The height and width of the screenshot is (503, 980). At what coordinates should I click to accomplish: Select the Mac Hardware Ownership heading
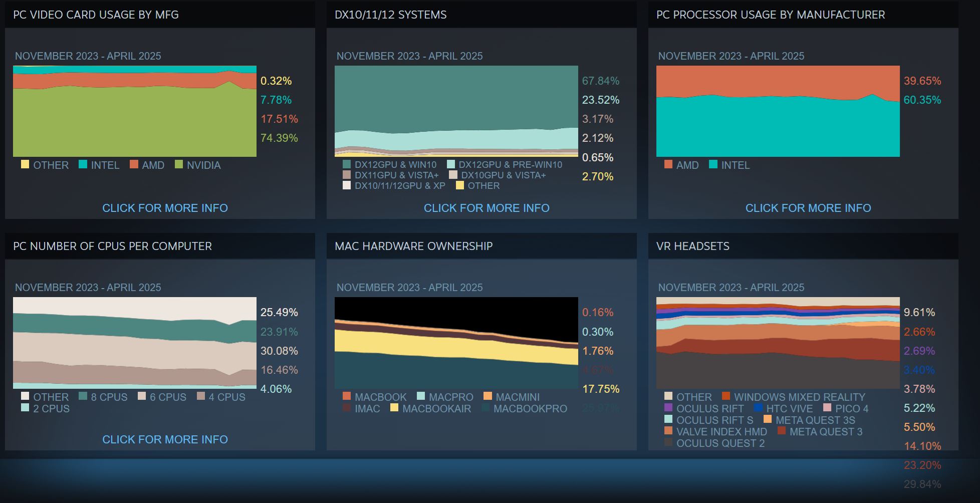(413, 246)
